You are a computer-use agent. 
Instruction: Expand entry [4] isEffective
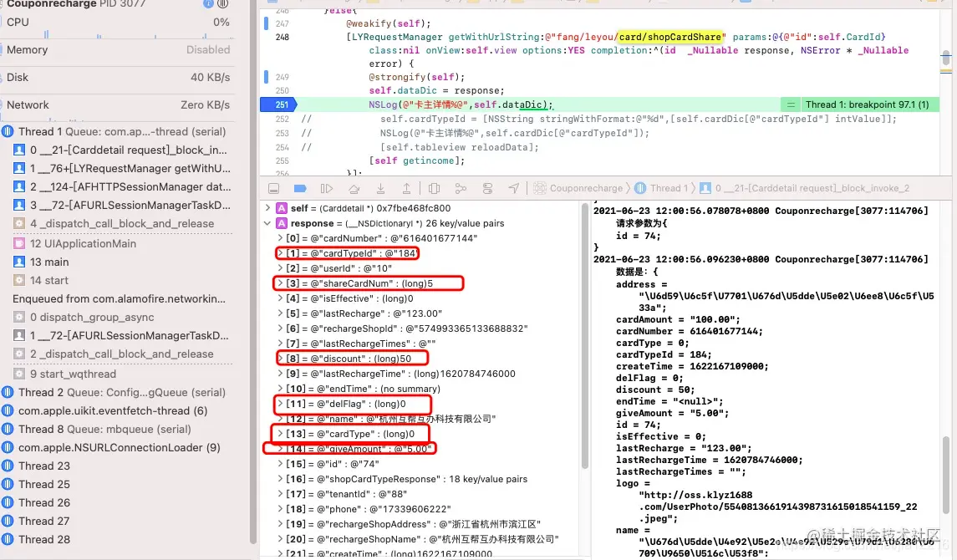pyautogui.click(x=280, y=298)
